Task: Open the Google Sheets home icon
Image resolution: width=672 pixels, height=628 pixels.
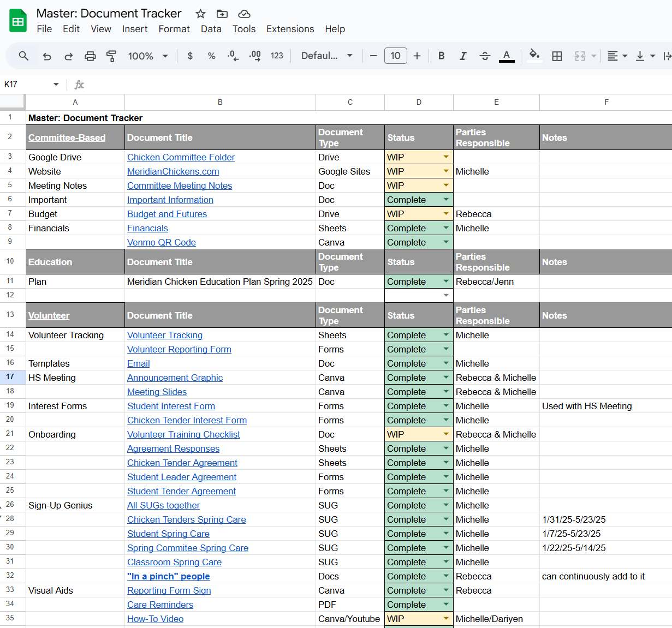Action: 18,21
